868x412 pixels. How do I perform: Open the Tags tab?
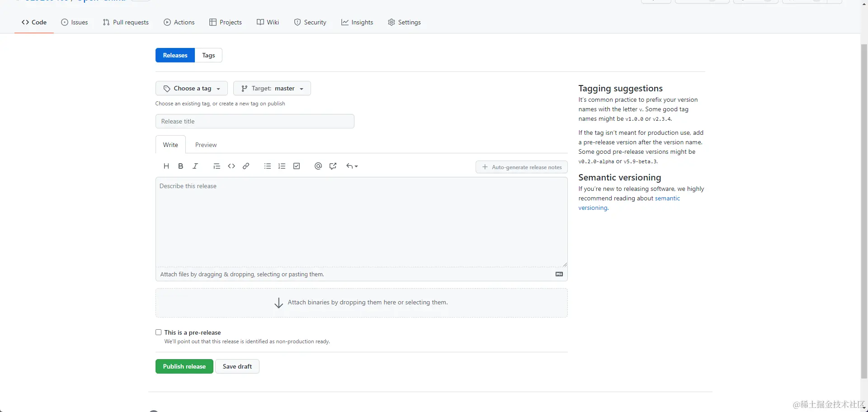click(208, 55)
